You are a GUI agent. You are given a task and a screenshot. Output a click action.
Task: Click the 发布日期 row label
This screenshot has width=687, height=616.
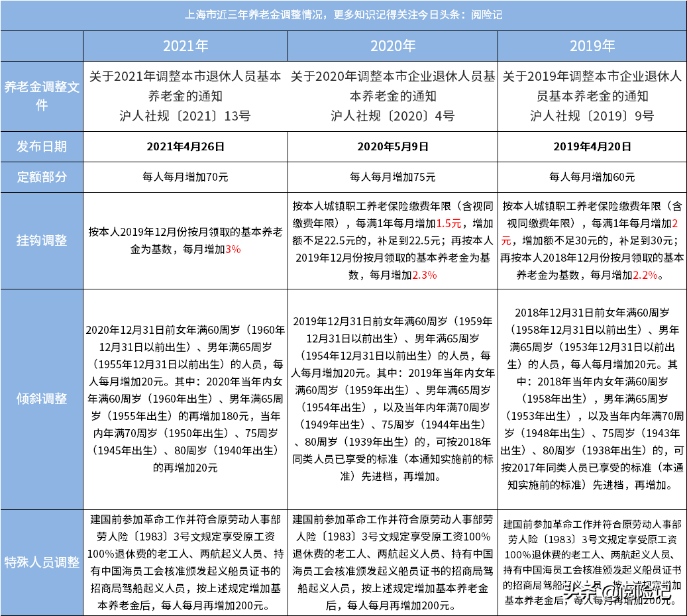pyautogui.click(x=42, y=147)
